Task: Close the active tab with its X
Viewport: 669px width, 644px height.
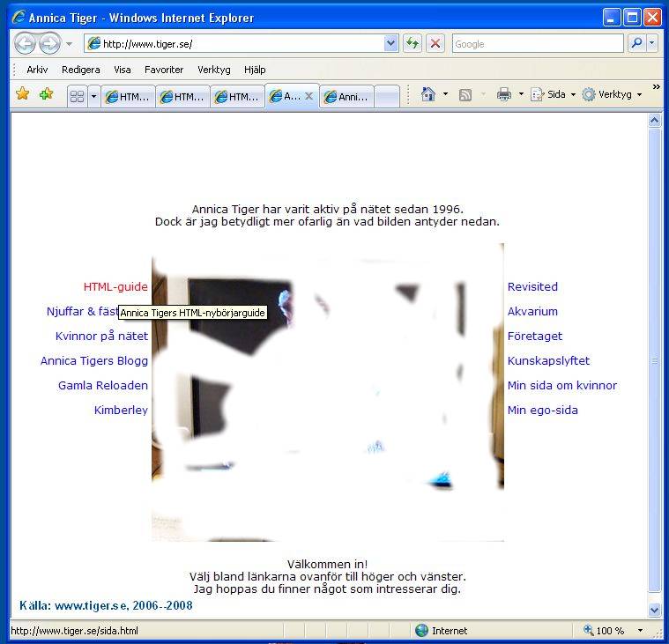Action: pos(308,96)
